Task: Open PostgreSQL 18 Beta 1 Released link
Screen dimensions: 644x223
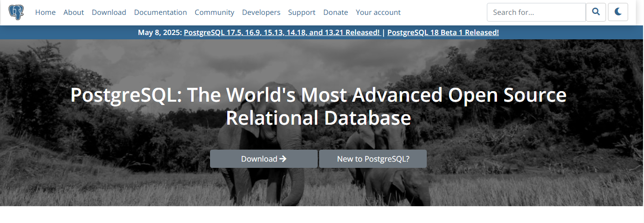Action: 443,33
